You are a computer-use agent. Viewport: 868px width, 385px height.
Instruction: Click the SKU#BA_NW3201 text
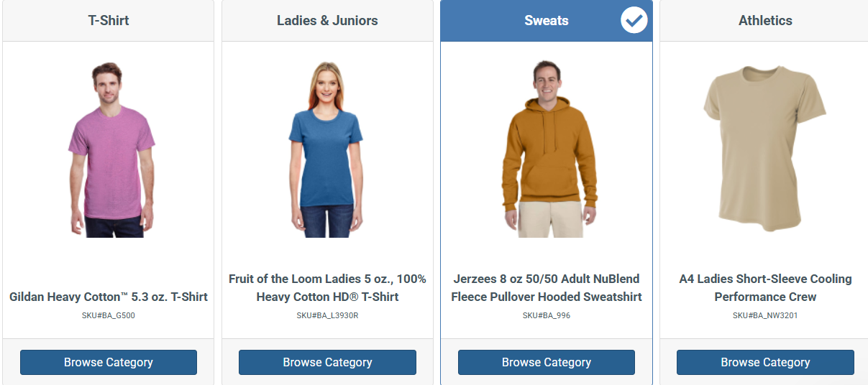tap(765, 315)
